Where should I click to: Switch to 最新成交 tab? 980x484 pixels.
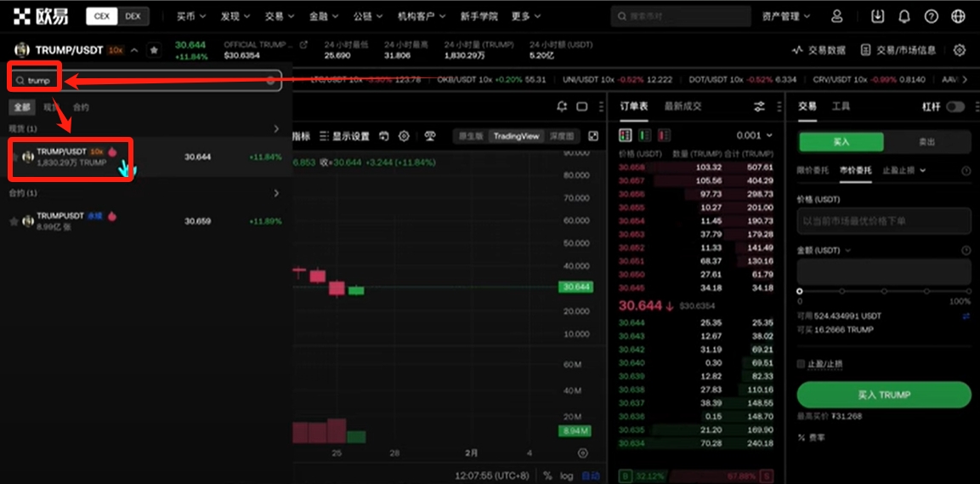point(683,106)
